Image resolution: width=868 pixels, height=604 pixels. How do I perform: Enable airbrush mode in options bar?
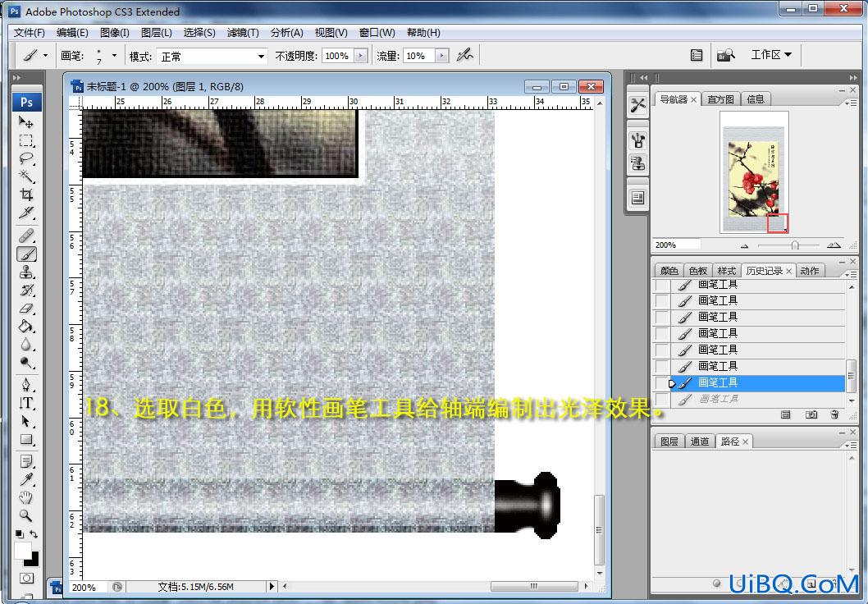coord(464,55)
